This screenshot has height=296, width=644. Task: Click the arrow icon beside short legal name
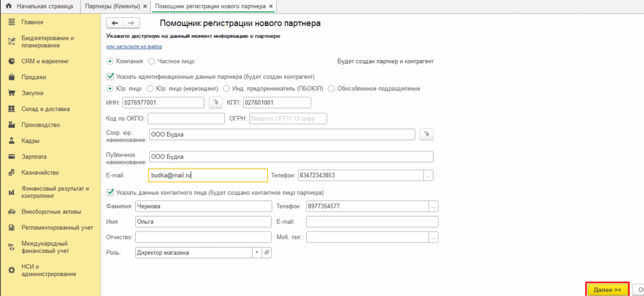[x=426, y=134]
